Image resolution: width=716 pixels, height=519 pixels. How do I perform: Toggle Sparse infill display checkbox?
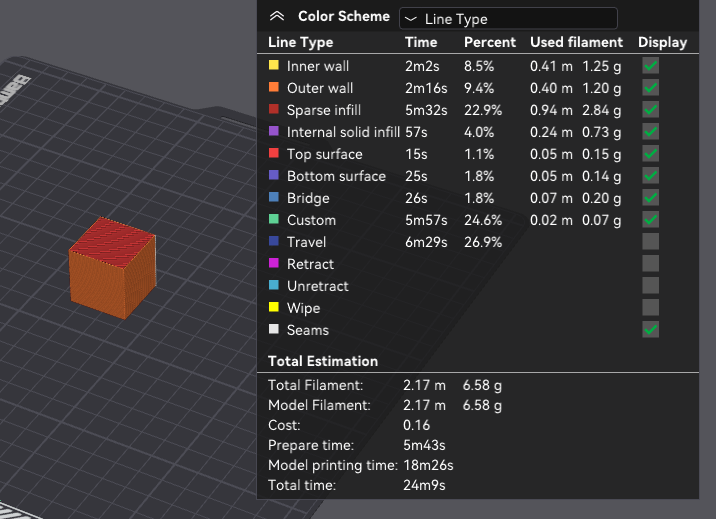[x=650, y=110]
